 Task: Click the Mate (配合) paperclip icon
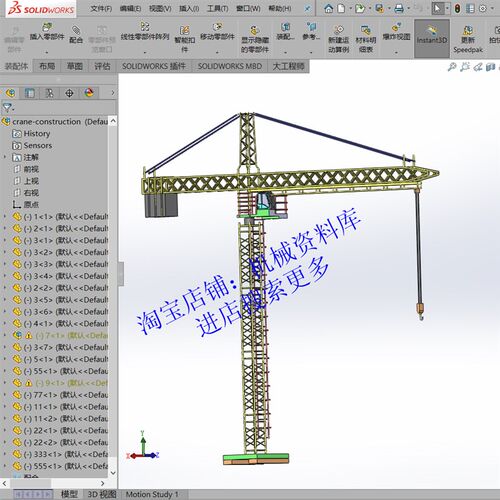76,30
